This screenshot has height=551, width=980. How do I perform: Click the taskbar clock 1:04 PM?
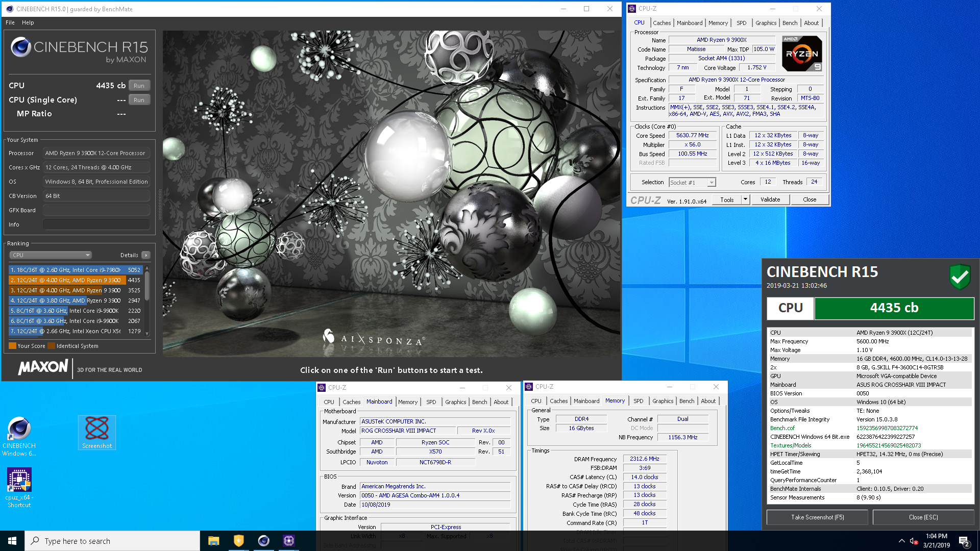coord(936,536)
